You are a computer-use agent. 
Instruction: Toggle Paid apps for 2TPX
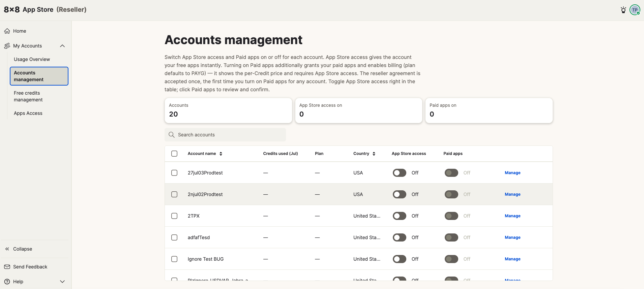pyautogui.click(x=451, y=216)
